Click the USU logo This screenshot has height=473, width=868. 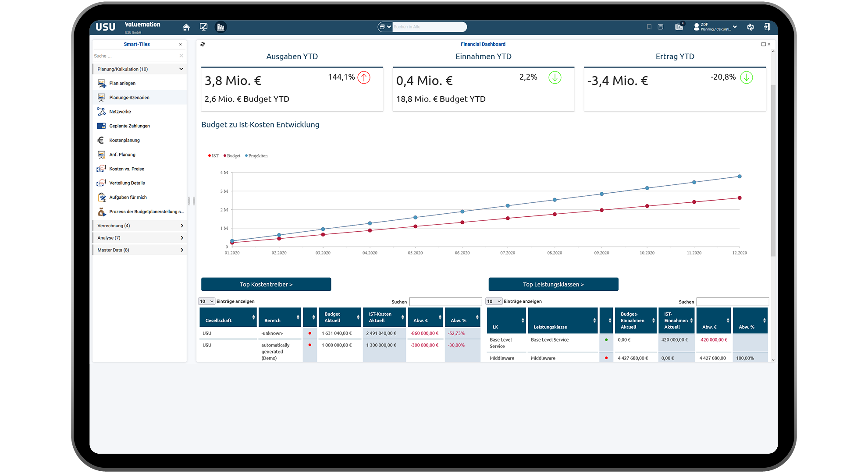[x=106, y=27]
